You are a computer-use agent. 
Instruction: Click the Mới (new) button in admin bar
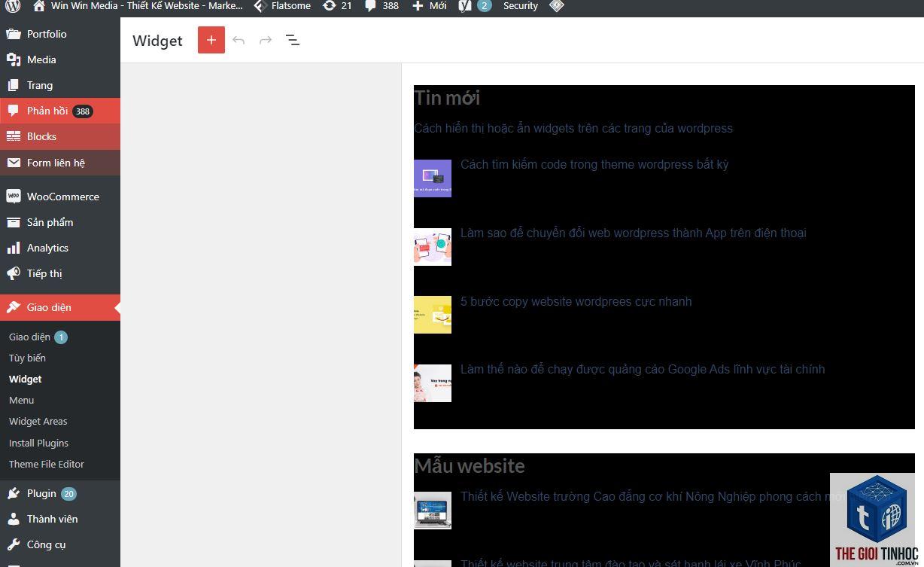tap(430, 6)
